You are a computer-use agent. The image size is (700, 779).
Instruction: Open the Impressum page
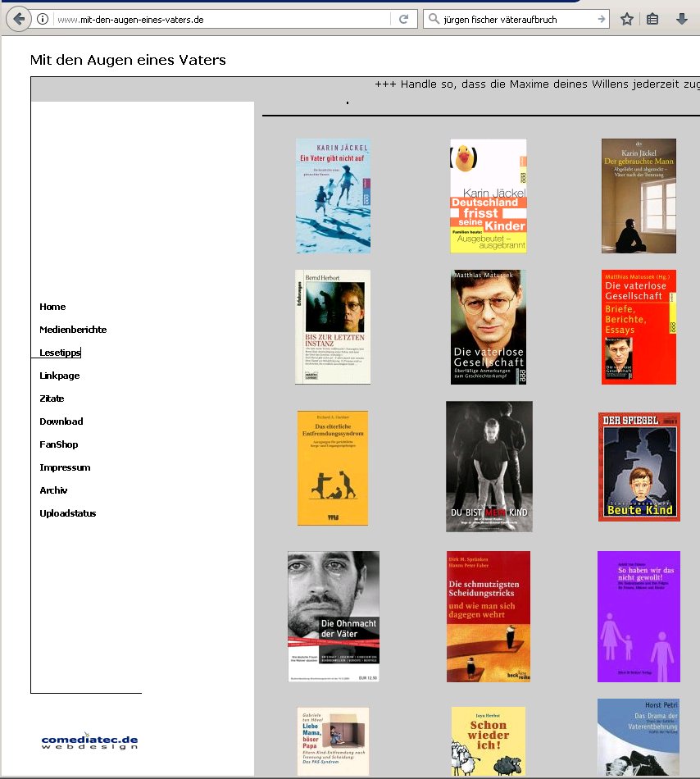[x=65, y=467]
